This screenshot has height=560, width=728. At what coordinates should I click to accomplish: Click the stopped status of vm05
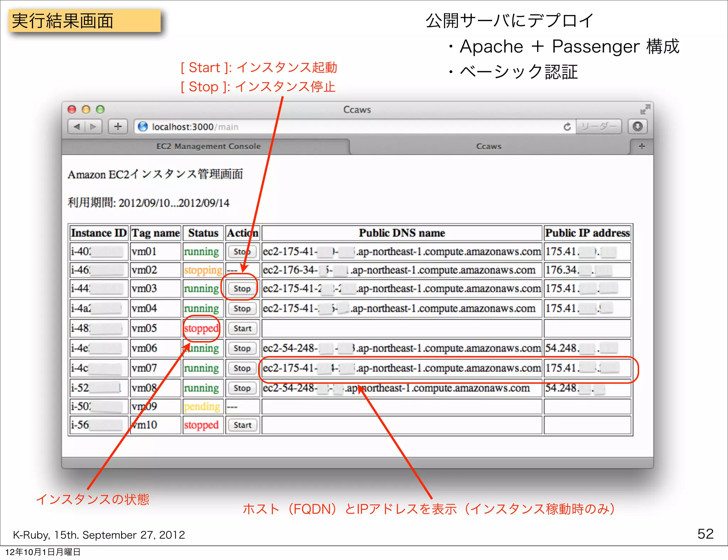click(201, 328)
